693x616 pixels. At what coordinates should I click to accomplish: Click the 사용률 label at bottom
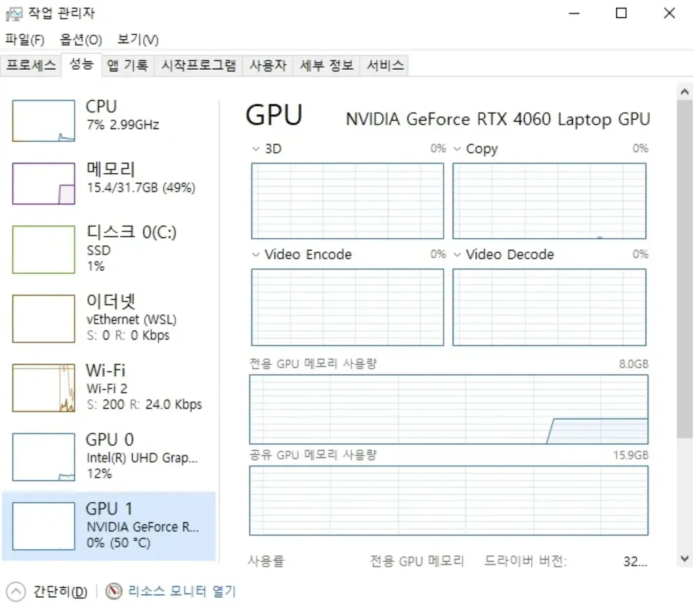pos(266,562)
